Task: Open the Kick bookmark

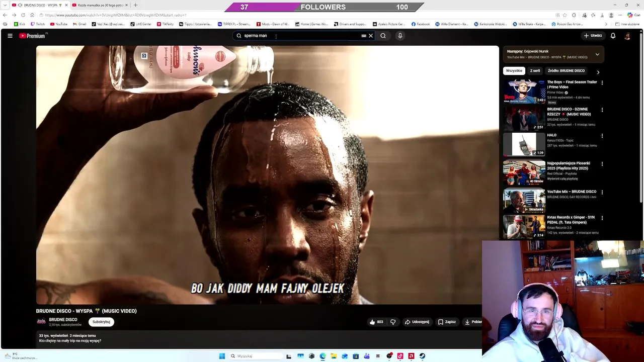Action: (x=20, y=24)
